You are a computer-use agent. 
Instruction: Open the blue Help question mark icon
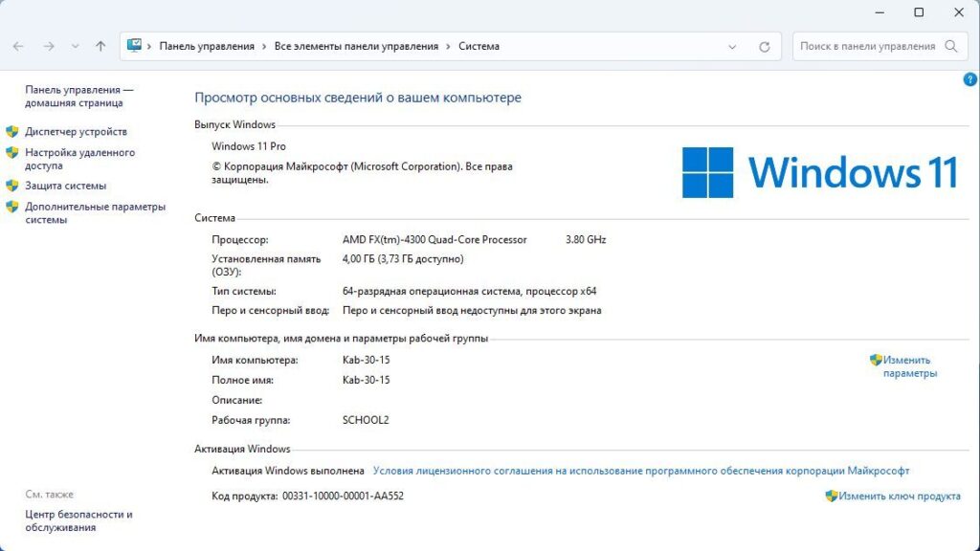(969, 79)
